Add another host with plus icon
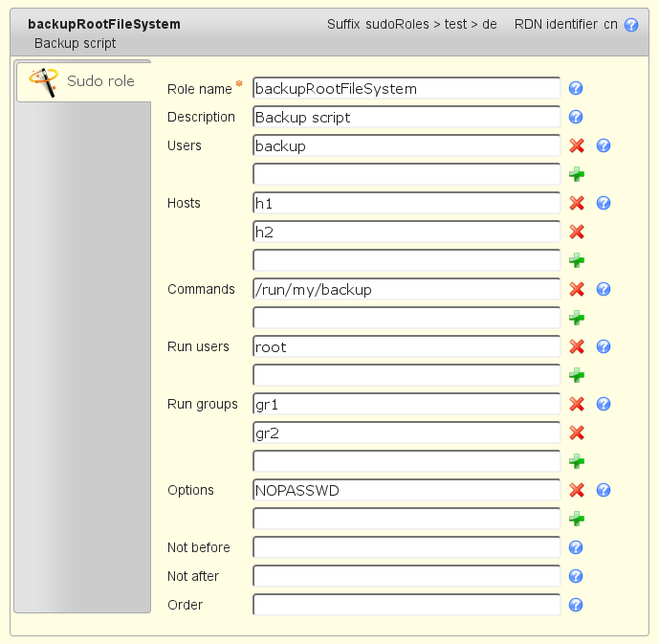The image size is (659, 644). click(x=577, y=260)
